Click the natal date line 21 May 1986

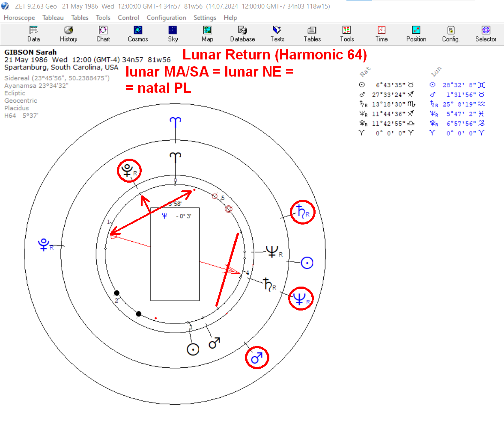pyautogui.click(x=87, y=60)
